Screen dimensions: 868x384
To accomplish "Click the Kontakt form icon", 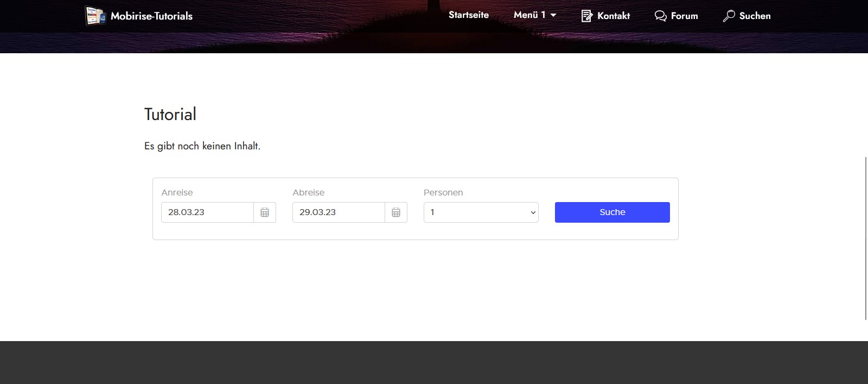I will point(586,16).
